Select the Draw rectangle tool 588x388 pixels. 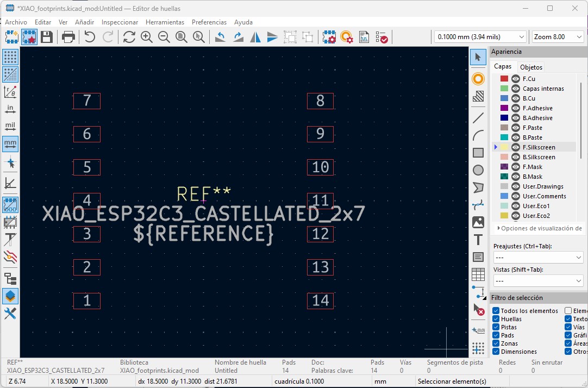(x=478, y=153)
